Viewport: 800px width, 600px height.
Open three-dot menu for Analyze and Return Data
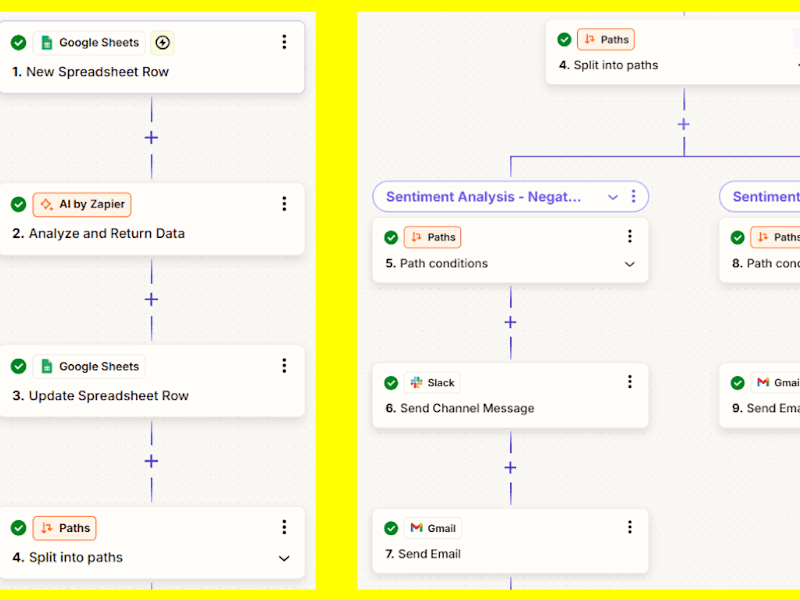(284, 204)
